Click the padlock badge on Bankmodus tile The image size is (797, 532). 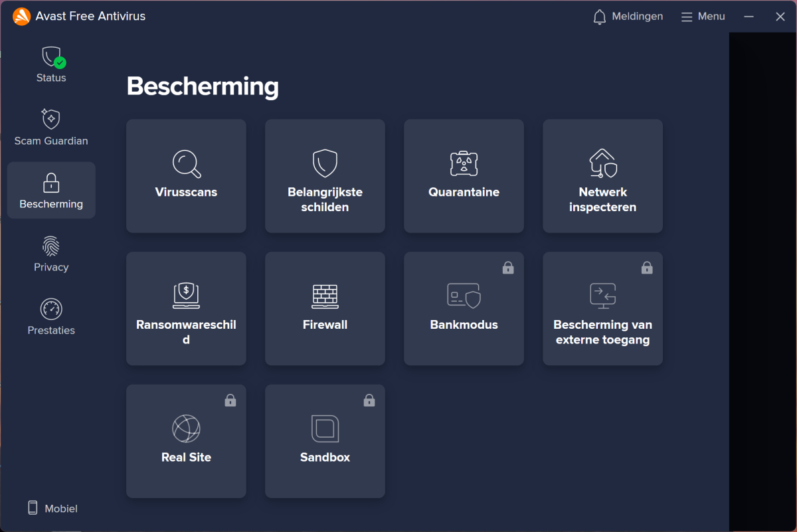(508, 268)
